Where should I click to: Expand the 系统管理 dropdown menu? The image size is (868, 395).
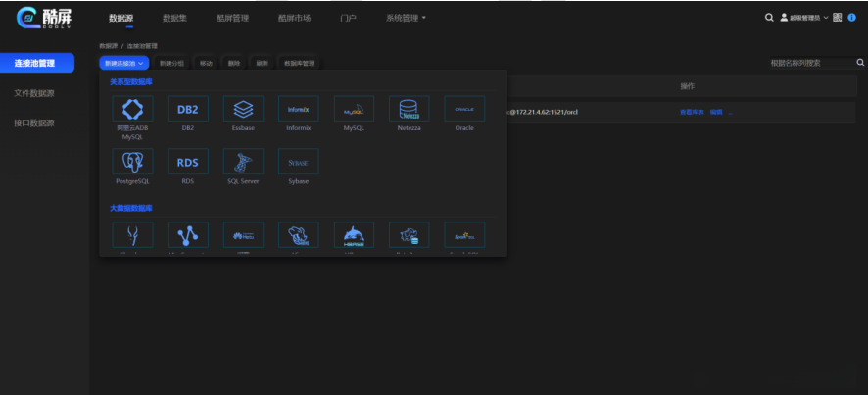tap(406, 18)
